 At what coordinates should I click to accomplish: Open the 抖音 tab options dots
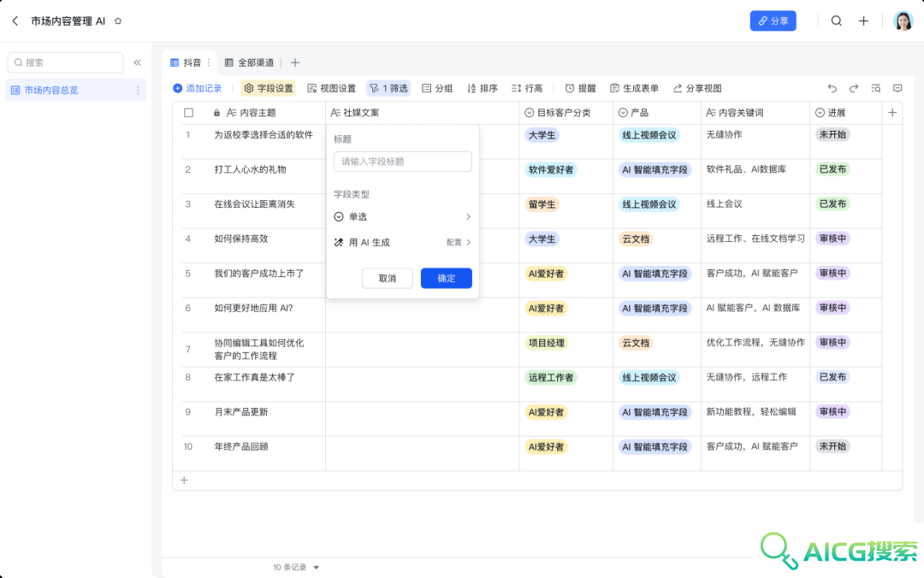click(x=209, y=62)
